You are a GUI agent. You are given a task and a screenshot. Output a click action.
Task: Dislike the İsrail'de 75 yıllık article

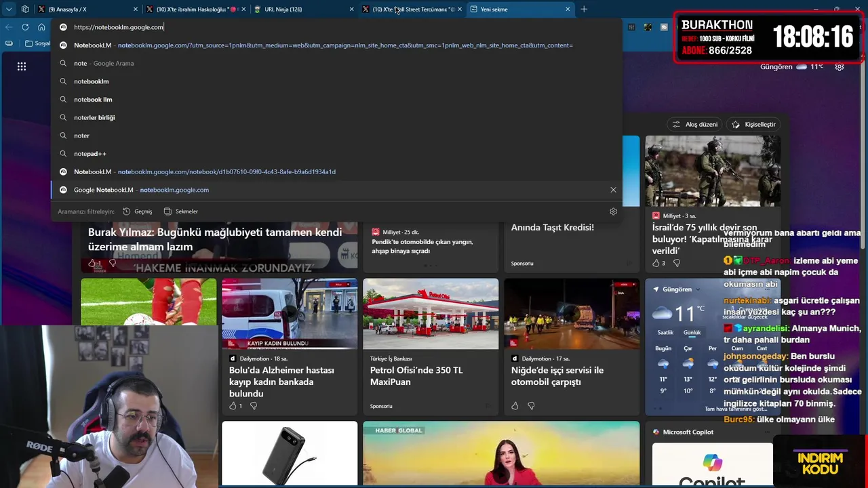coord(677,263)
